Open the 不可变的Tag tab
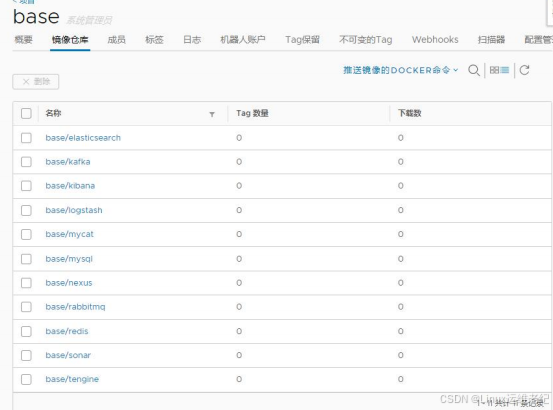Viewport: 553px width, 410px height. coord(366,39)
